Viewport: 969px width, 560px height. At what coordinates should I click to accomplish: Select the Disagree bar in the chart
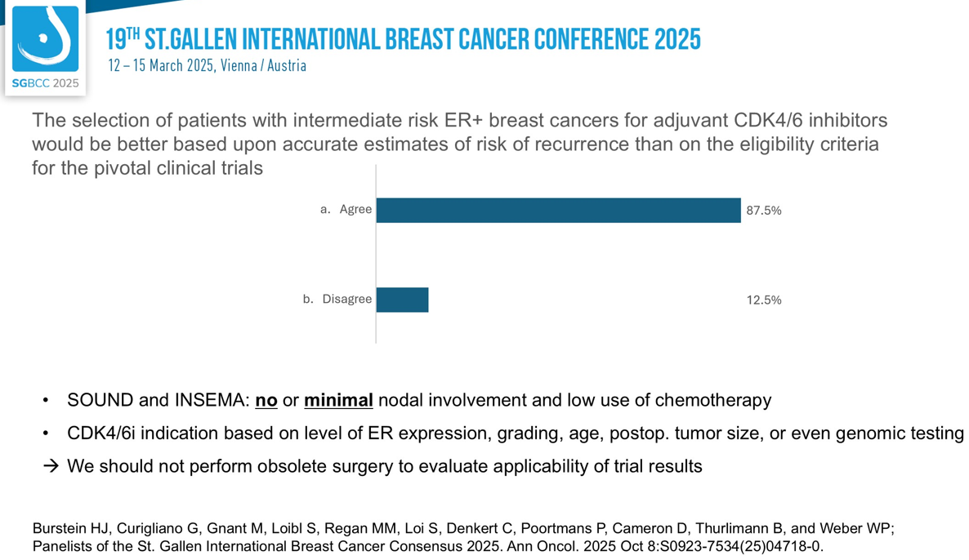(402, 300)
